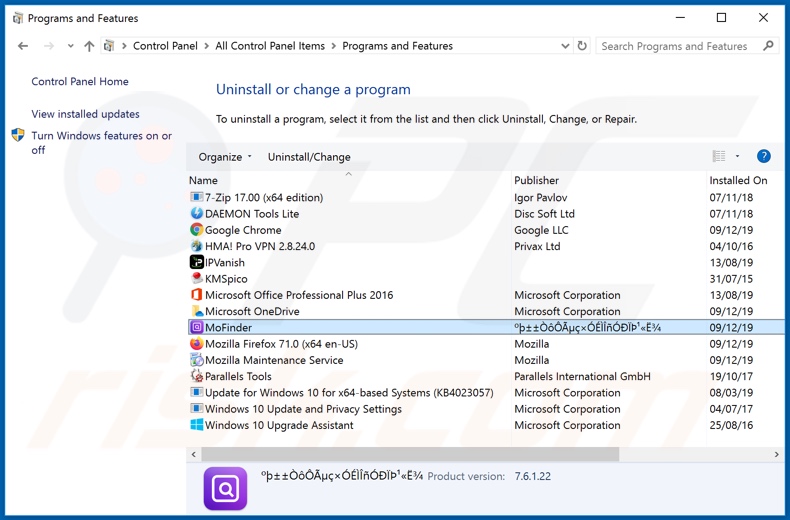The image size is (790, 520).
Task: Click Windows 10 Upgrade Assistant icon
Action: [x=196, y=425]
